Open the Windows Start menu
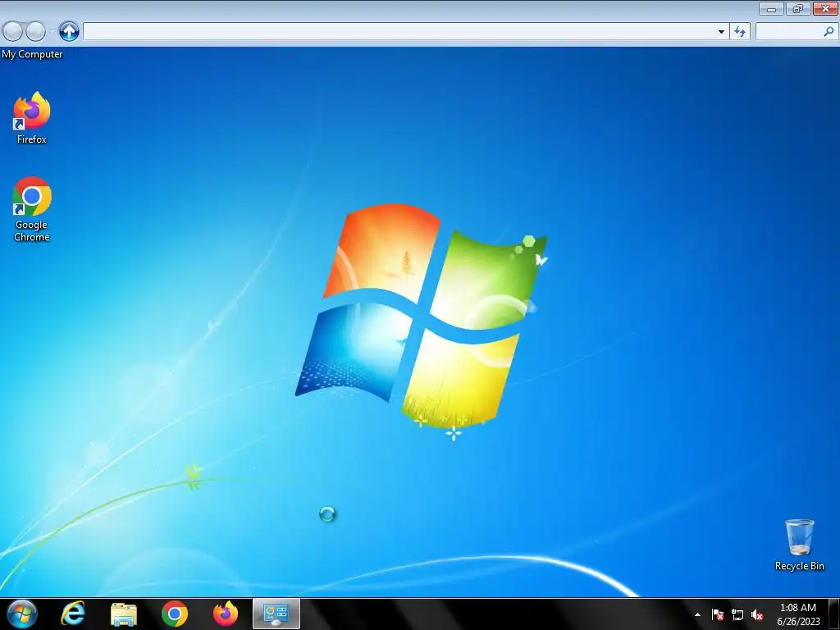Image resolution: width=840 pixels, height=630 pixels. click(x=22, y=614)
